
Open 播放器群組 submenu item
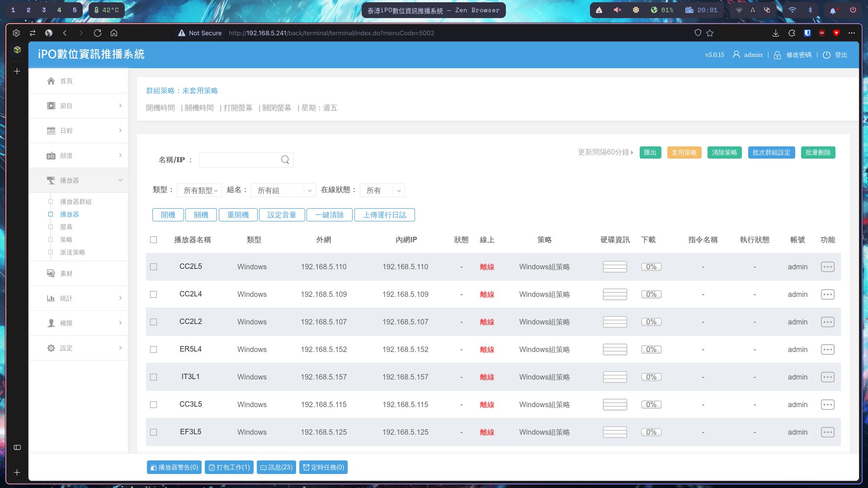[x=75, y=202]
